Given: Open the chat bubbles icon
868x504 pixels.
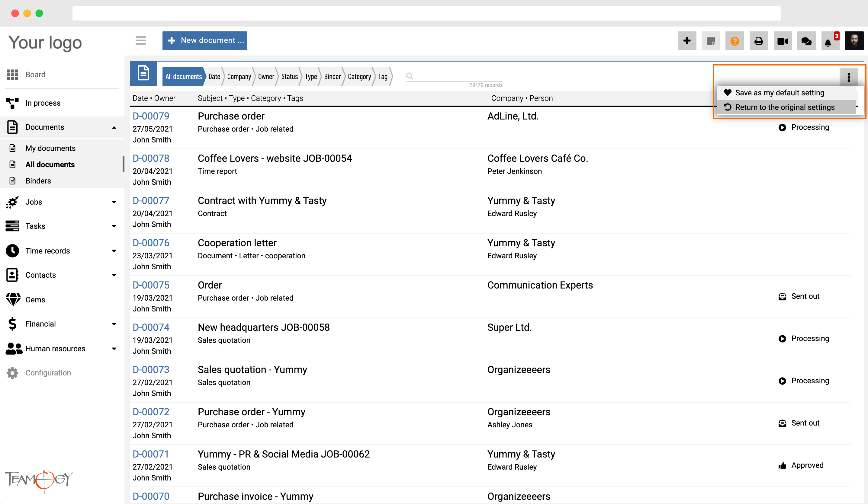Looking at the screenshot, I should (806, 41).
